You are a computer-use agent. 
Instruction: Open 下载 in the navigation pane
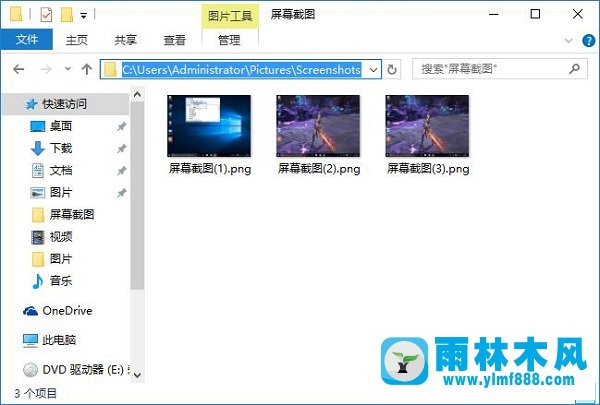pyautogui.click(x=61, y=148)
